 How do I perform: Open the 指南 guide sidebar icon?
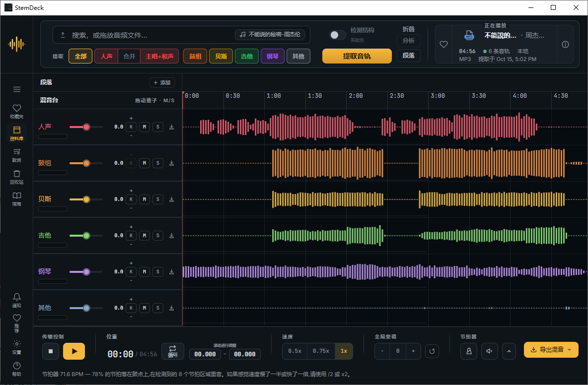click(x=16, y=199)
